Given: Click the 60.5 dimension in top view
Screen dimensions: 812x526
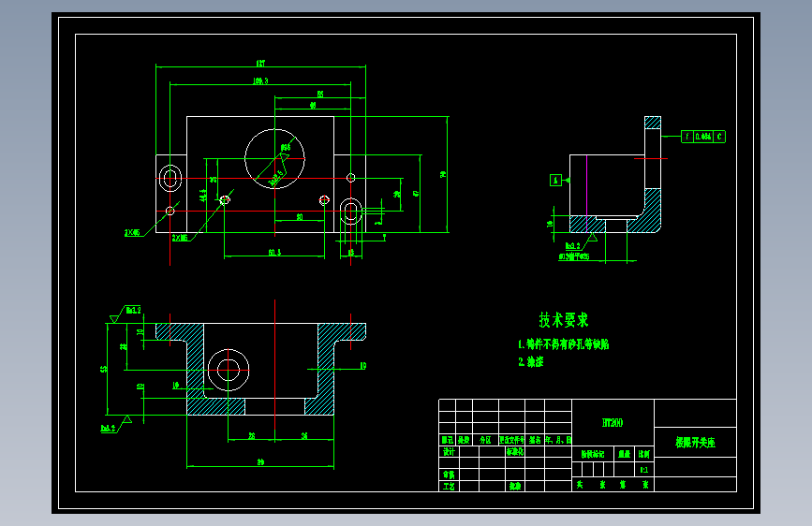Looking at the screenshot, I should 274,253.
